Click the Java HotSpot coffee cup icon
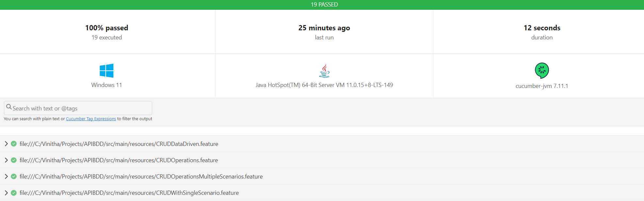The height and width of the screenshot is (201, 644). click(x=324, y=71)
